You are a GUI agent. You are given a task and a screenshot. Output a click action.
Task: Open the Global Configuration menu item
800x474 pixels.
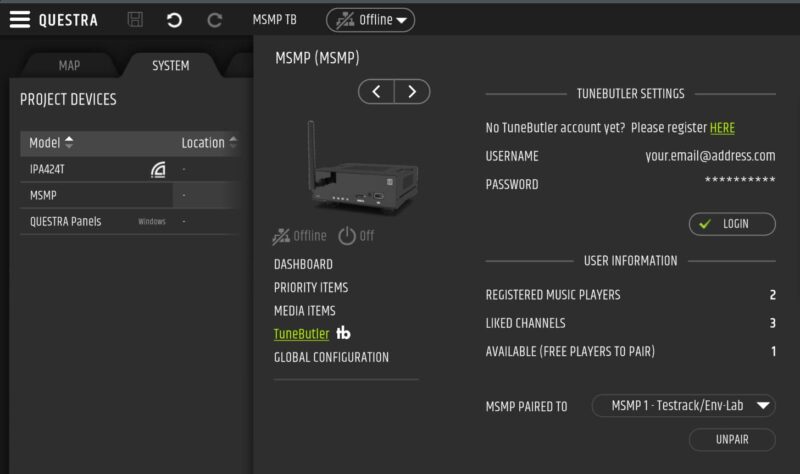click(331, 357)
